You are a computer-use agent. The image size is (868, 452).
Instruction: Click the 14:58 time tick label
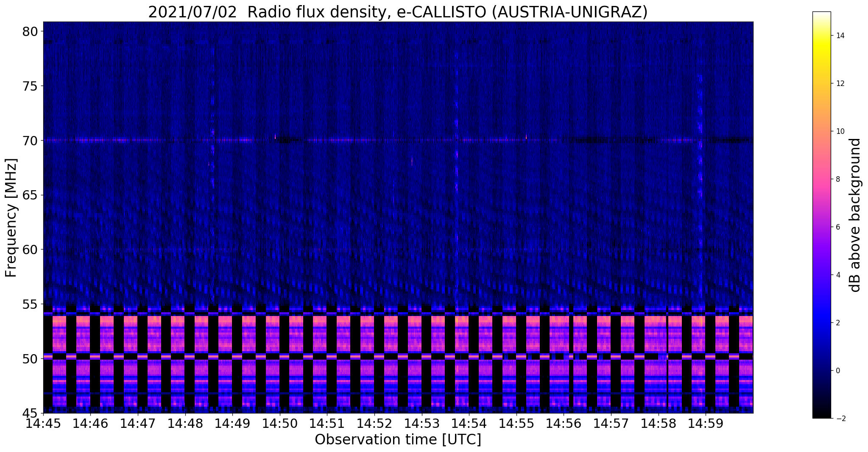659,424
